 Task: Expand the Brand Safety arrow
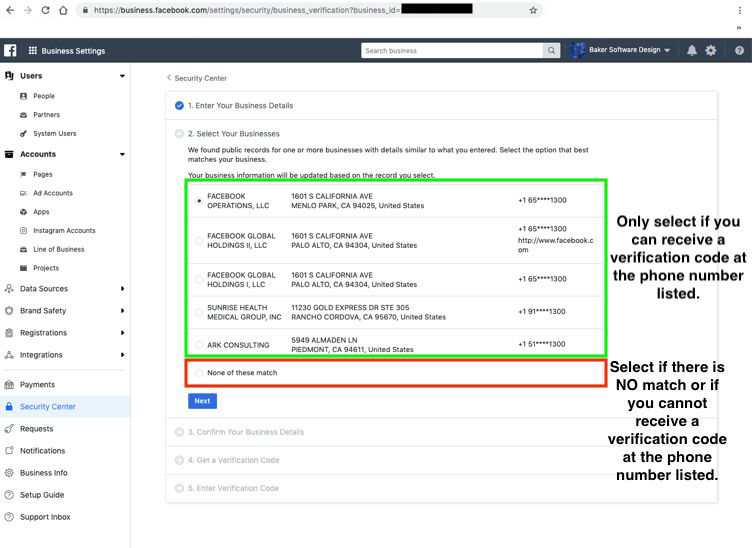click(x=122, y=311)
